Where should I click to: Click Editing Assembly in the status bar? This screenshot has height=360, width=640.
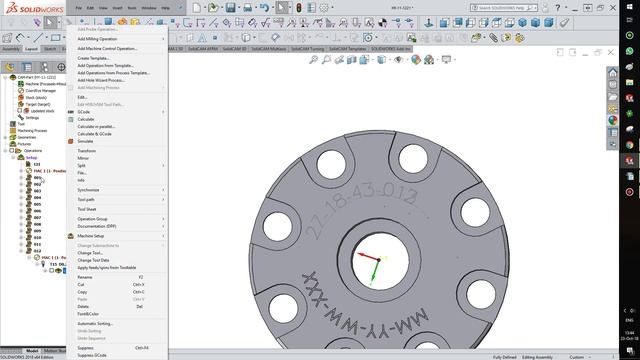pos(537,357)
